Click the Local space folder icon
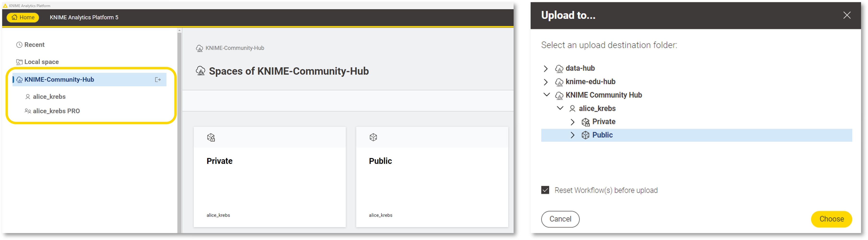Image resolution: width=868 pixels, height=240 pixels. tap(20, 62)
